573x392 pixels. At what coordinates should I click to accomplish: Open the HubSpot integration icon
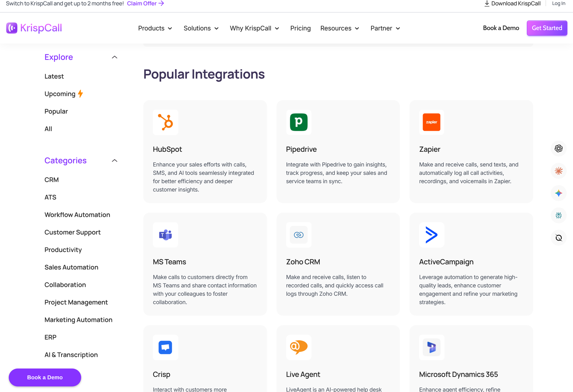[165, 122]
